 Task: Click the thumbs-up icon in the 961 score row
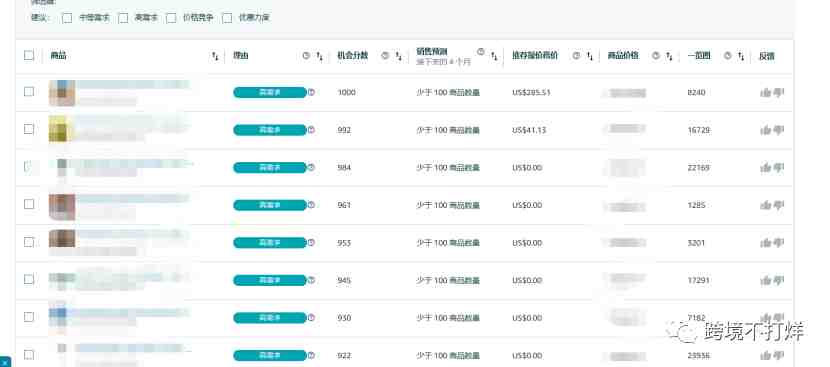[765, 205]
